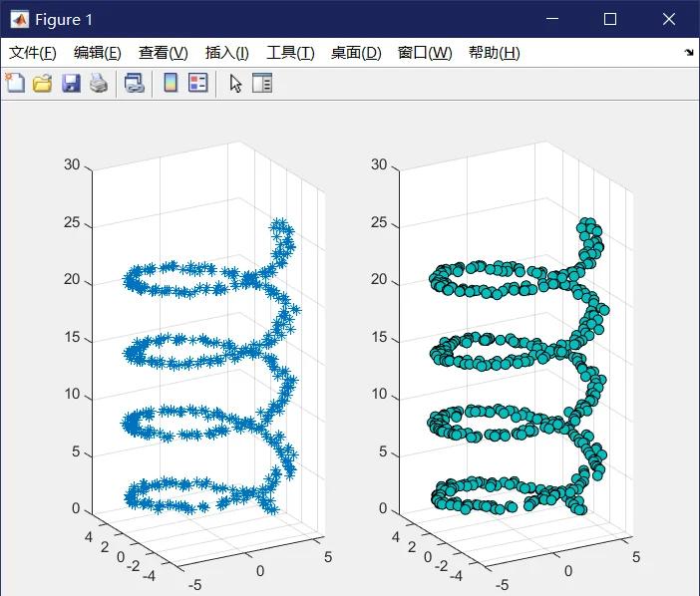Open the Property Inspector panel icon

pos(262,84)
